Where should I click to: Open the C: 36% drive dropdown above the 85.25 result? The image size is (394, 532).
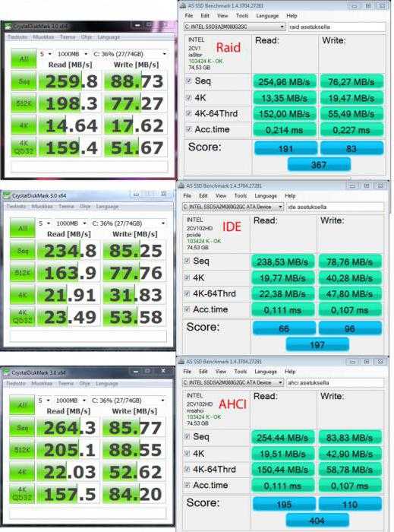[129, 223]
